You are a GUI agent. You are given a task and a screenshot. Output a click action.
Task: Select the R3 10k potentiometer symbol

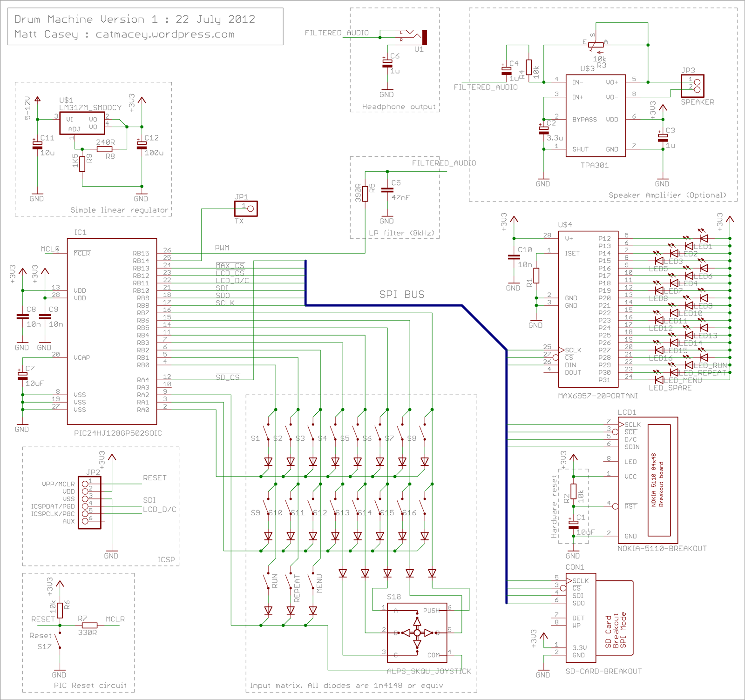(x=596, y=45)
